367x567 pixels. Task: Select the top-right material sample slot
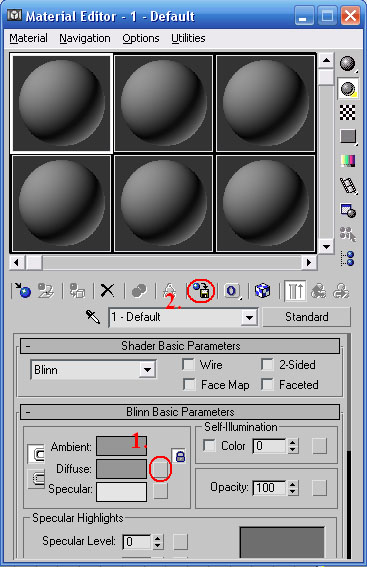(x=265, y=103)
